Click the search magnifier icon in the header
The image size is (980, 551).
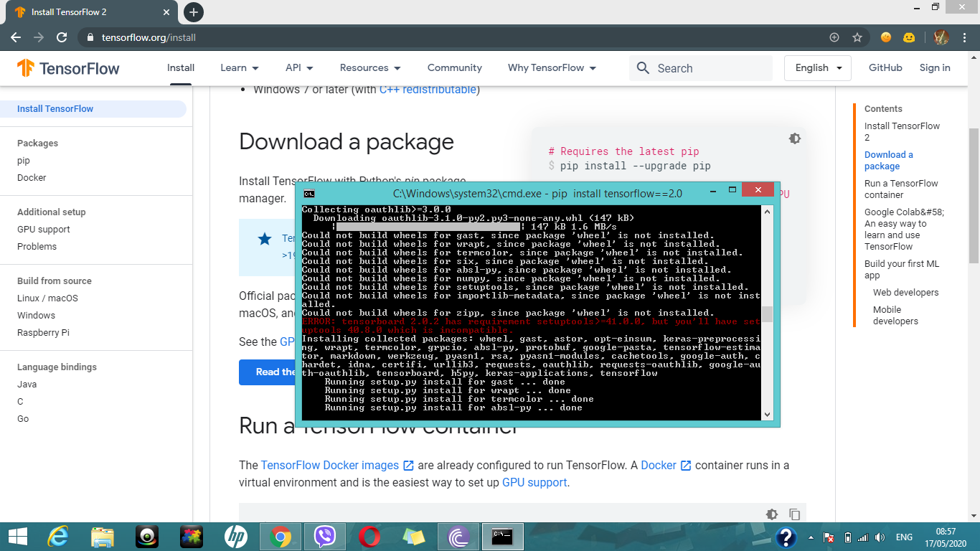(643, 68)
